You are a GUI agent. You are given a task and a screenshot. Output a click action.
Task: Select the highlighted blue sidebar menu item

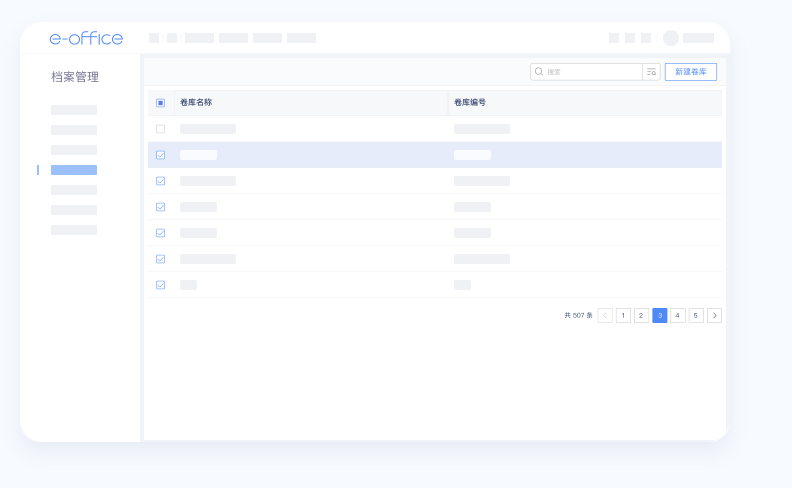(x=74, y=170)
